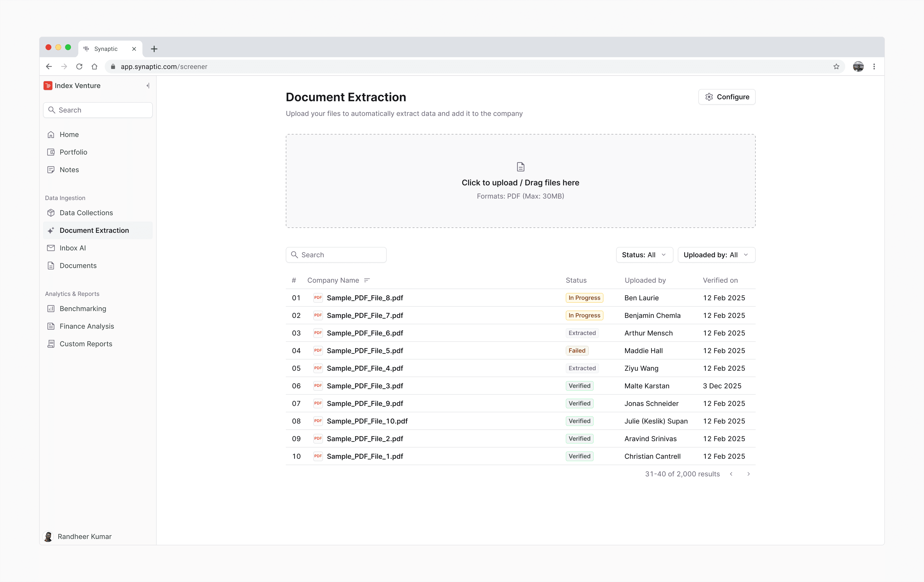Open browser three-dot menu
The height and width of the screenshot is (582, 924).
[x=874, y=67]
